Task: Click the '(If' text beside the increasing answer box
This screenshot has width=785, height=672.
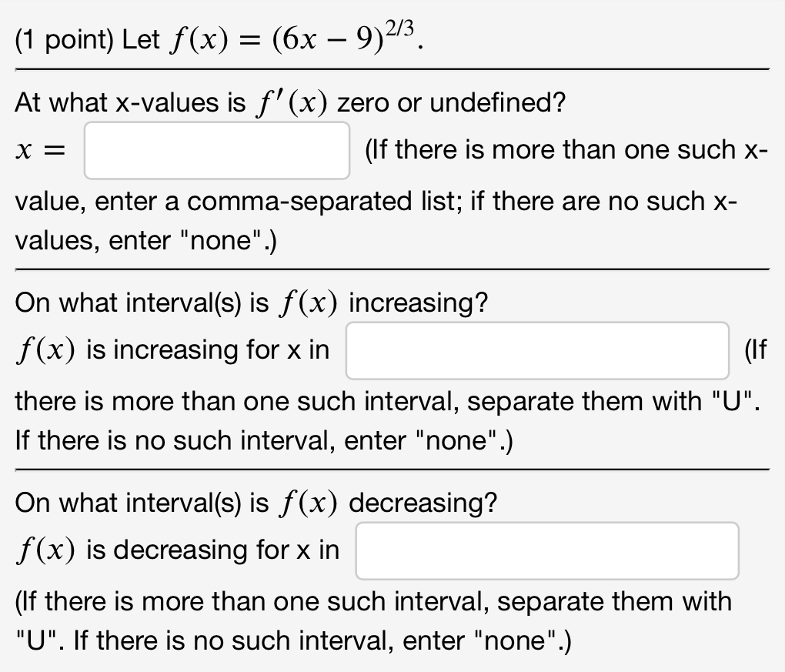Action: [757, 349]
